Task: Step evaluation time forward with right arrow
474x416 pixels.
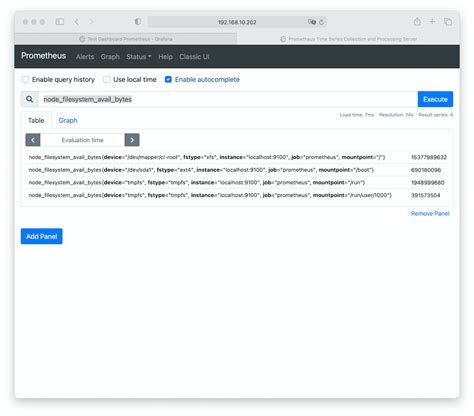Action: coord(132,140)
